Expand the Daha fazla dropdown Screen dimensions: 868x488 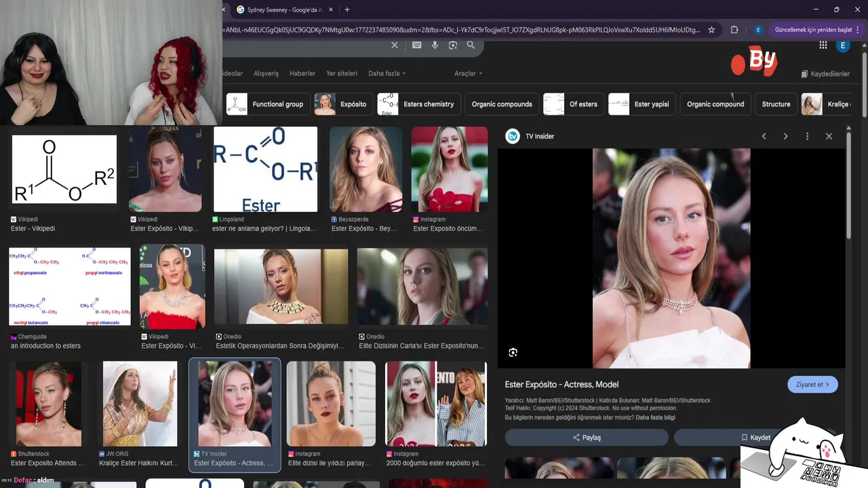point(387,73)
